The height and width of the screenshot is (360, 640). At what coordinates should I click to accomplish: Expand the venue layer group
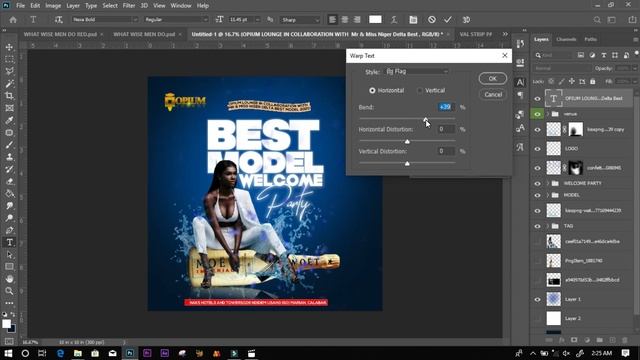pos(548,114)
